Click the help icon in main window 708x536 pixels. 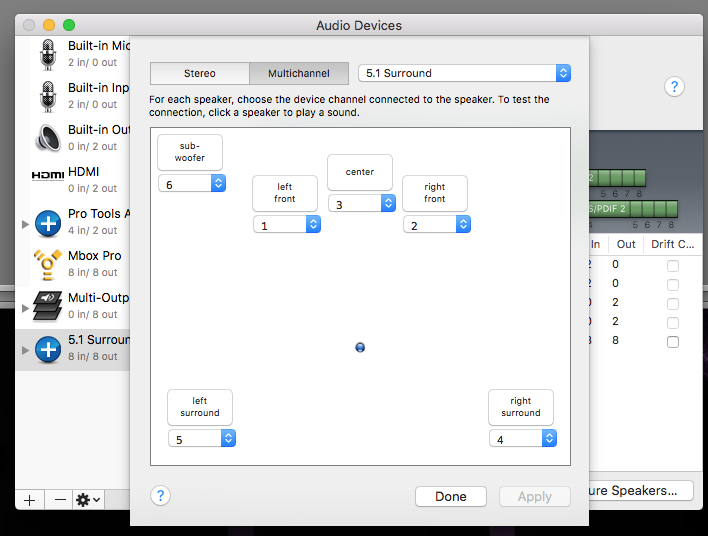click(674, 87)
